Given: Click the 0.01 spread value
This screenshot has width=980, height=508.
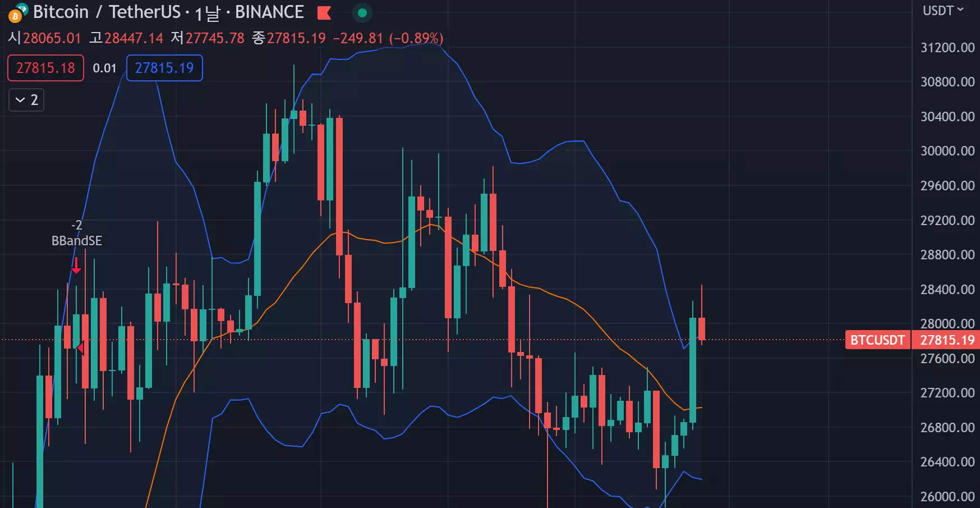Looking at the screenshot, I should (x=105, y=68).
